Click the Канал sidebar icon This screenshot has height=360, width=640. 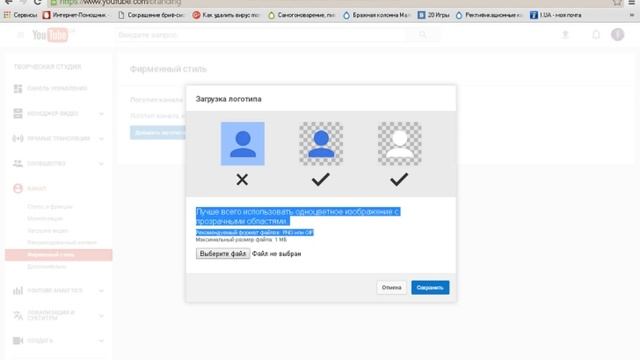[x=18, y=189]
